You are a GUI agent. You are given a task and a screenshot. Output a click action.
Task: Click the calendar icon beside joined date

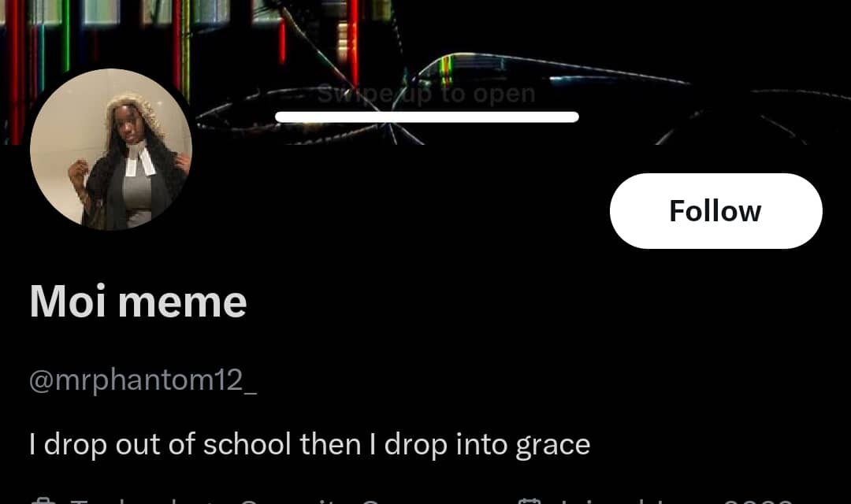point(530,501)
